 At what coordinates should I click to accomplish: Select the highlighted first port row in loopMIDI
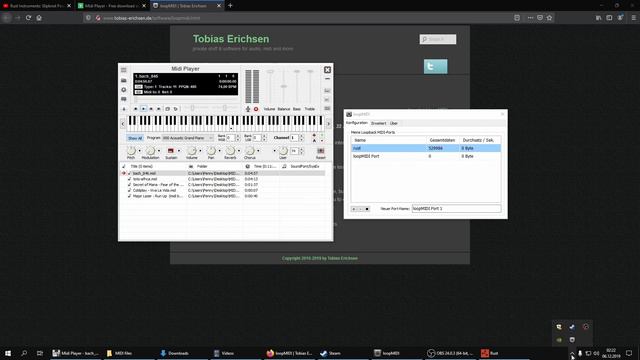(x=426, y=148)
